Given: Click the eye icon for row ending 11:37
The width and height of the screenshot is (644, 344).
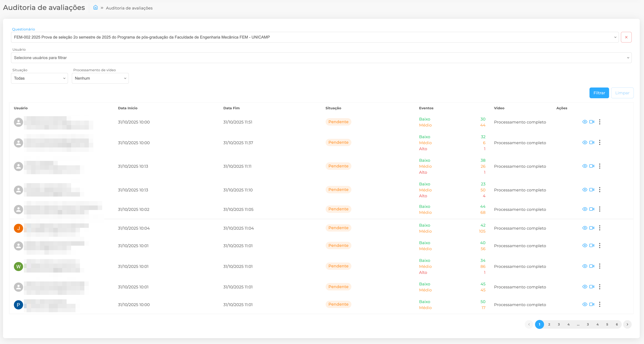Looking at the screenshot, I should pos(584,142).
